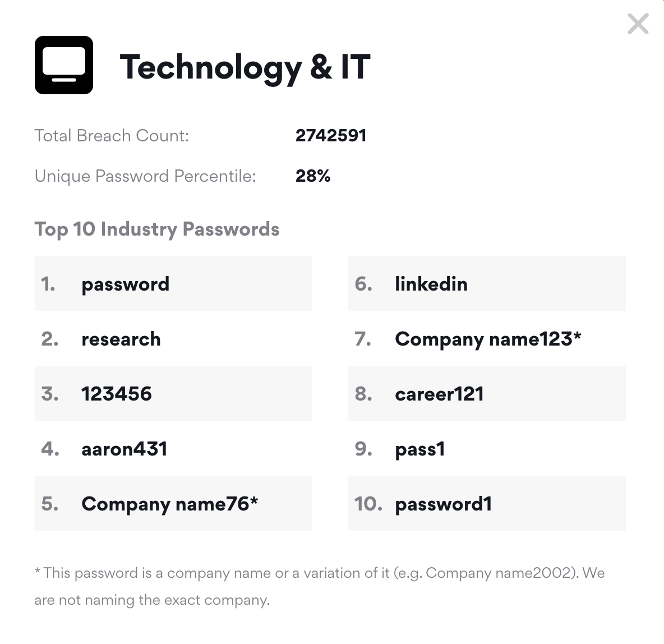
Task: Select the "linkedin" password entry
Action: (431, 284)
